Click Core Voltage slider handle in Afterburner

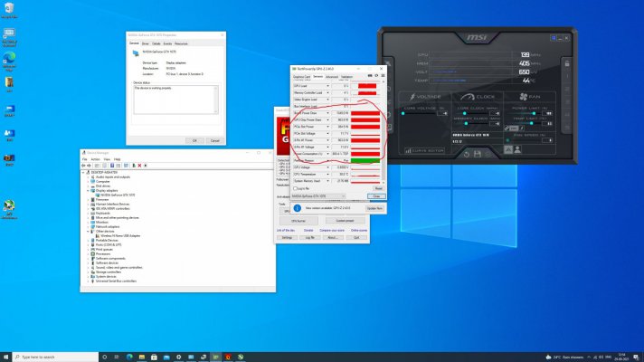click(x=402, y=113)
